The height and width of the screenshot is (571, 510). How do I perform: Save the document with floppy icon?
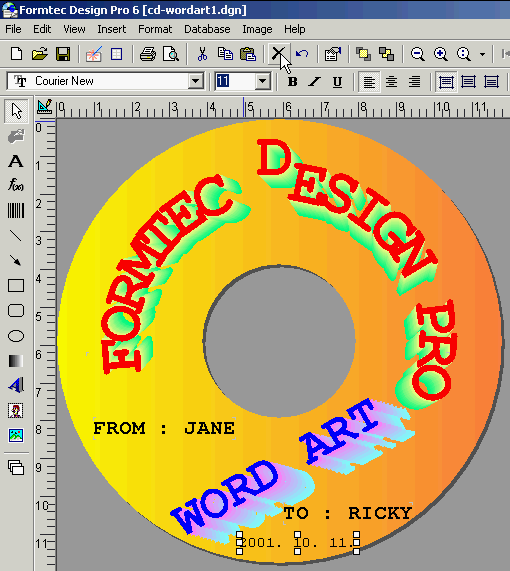click(x=63, y=54)
